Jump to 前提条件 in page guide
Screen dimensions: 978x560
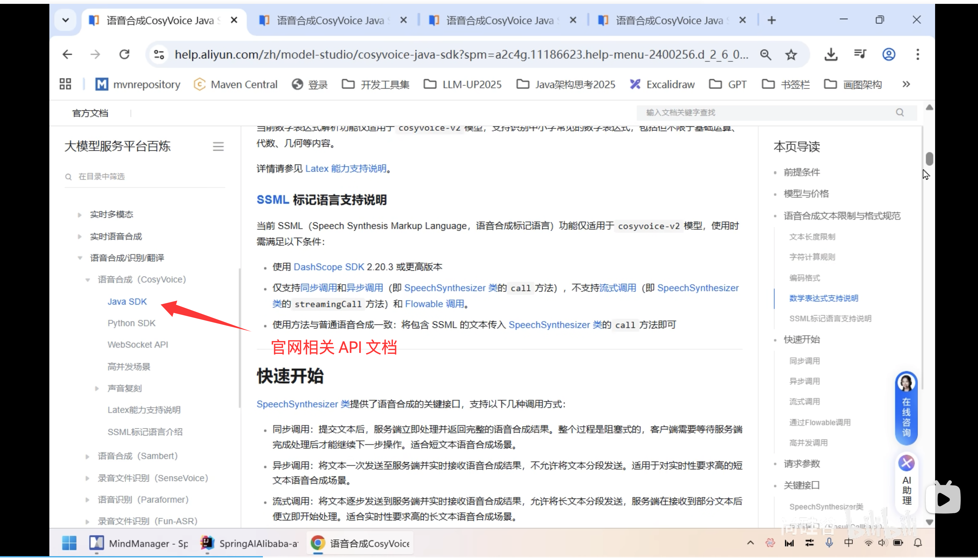pos(802,172)
